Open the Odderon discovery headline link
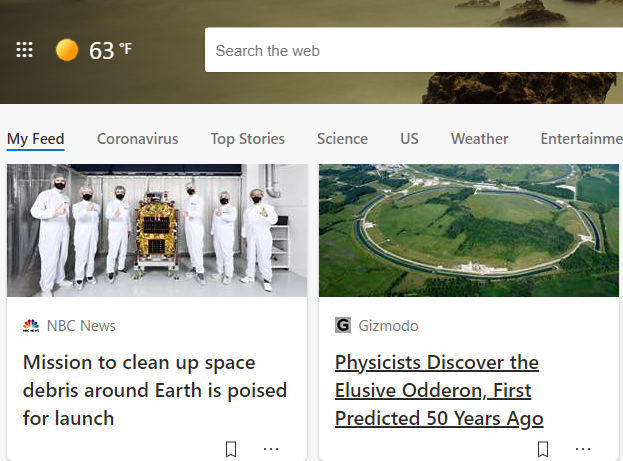 tap(439, 390)
